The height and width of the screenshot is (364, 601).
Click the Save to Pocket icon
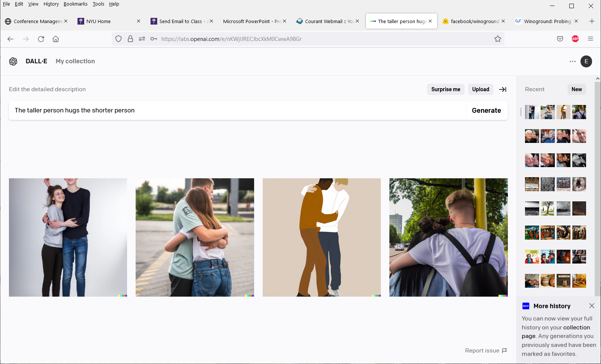point(560,39)
